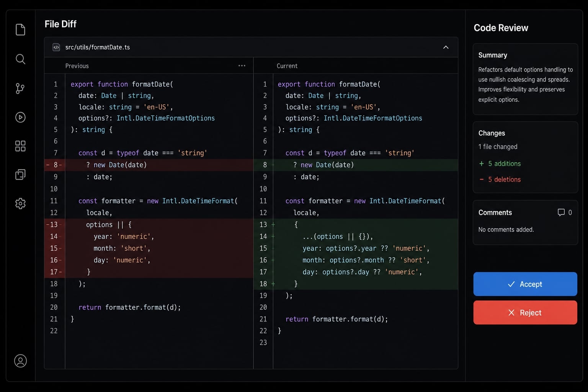Click added line 'day: options?.day' in Current

coord(362,272)
